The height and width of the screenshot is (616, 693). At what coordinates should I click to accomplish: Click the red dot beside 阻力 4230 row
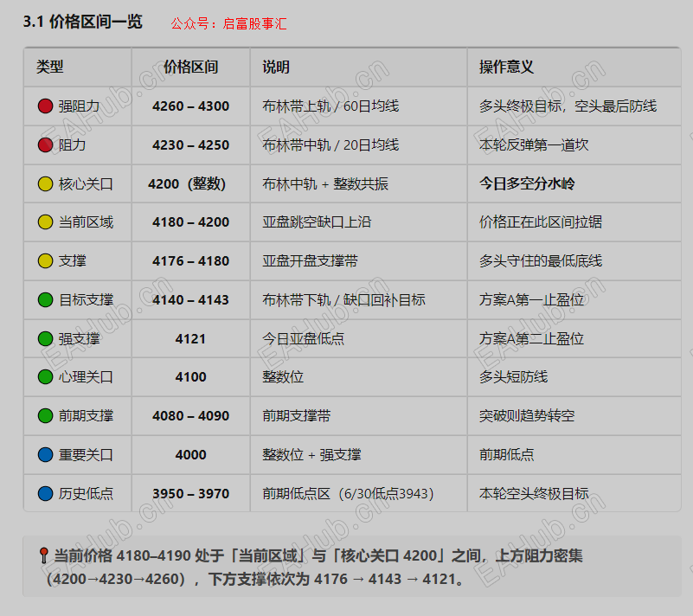(45, 145)
